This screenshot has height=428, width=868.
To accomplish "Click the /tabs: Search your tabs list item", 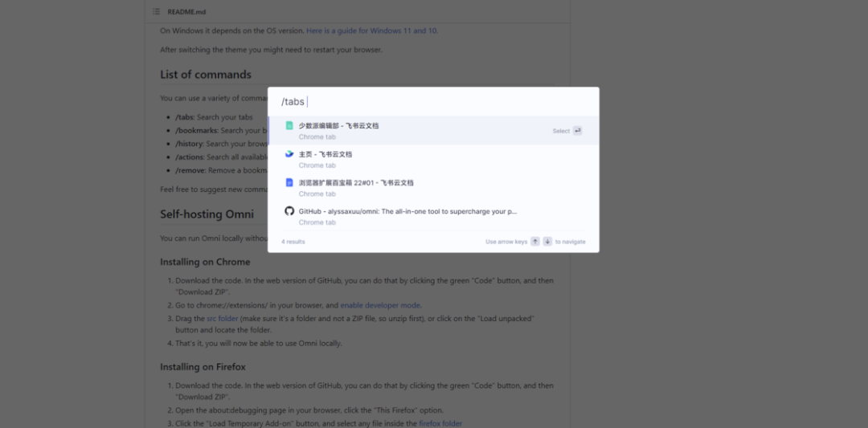I will (214, 117).
